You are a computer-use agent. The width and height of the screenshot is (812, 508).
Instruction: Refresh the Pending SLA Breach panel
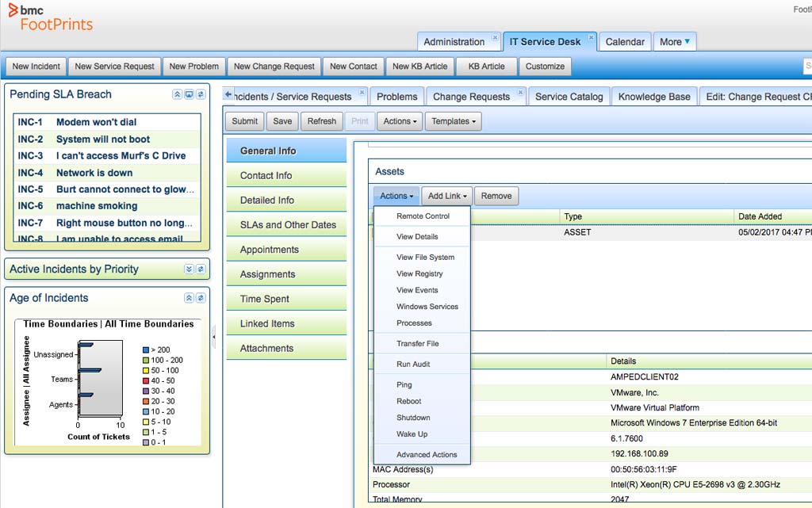pos(201,94)
